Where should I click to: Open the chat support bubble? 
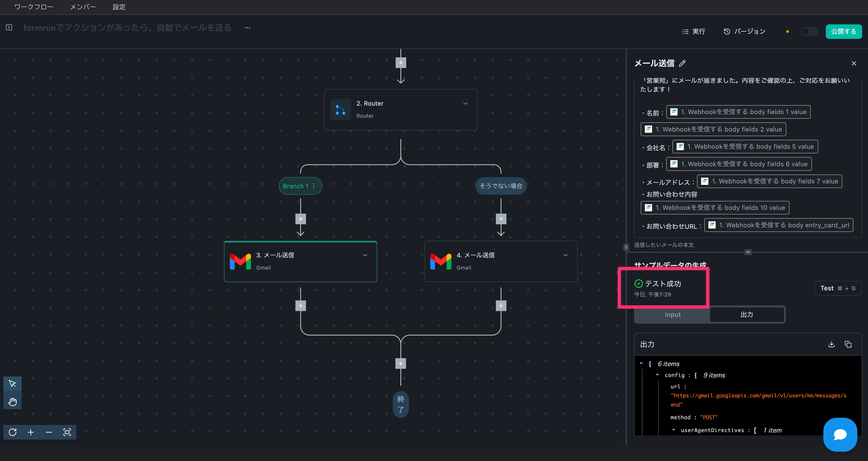click(x=840, y=434)
